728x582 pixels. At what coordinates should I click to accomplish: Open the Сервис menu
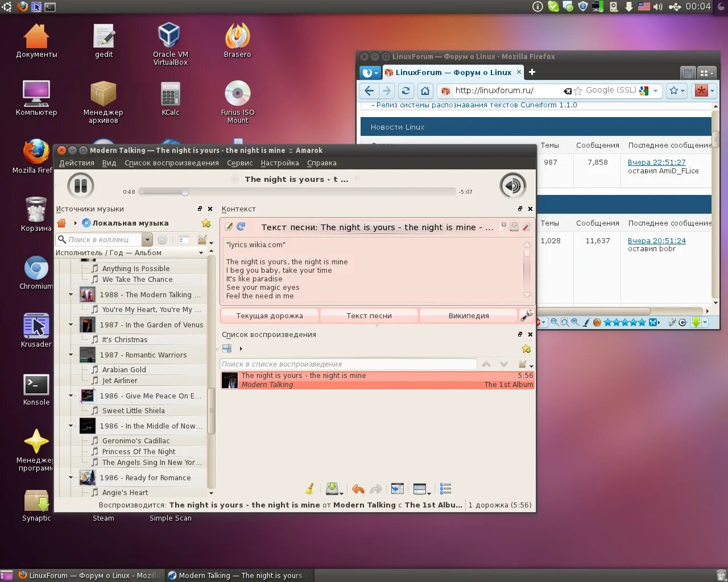(x=239, y=163)
